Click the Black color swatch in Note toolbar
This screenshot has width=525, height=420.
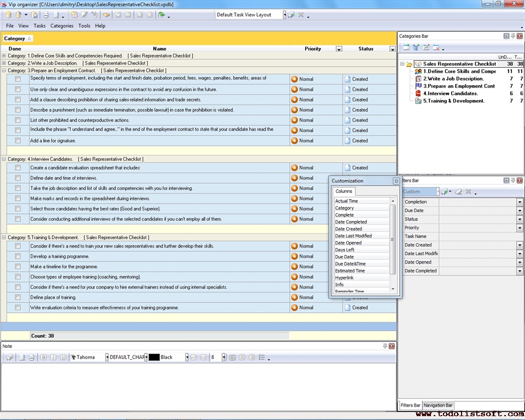154,357
